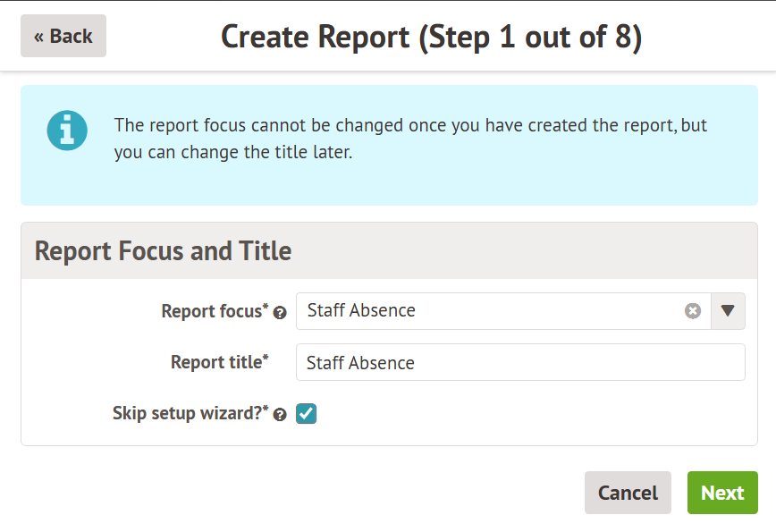Click the help icon beside Skip setup wizard
The image size is (776, 532).
tap(280, 415)
